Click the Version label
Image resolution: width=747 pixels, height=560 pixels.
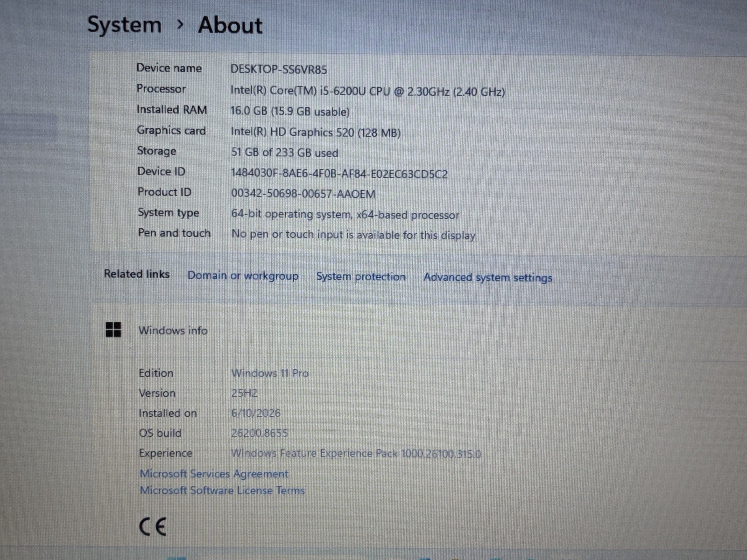point(157,393)
